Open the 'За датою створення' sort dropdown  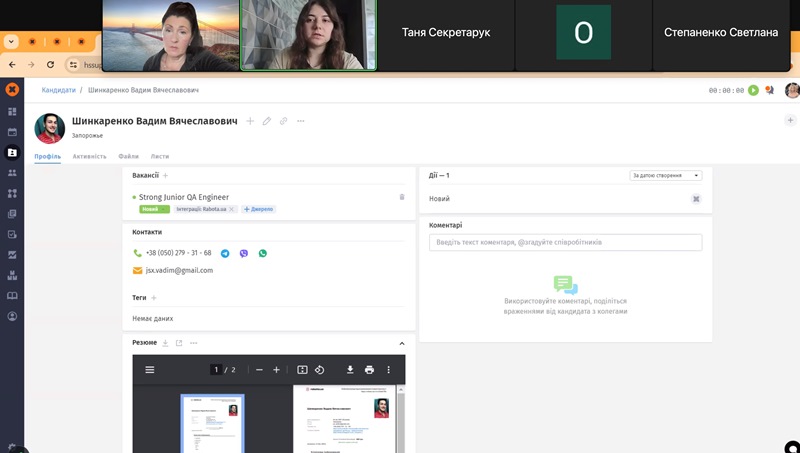pos(666,175)
